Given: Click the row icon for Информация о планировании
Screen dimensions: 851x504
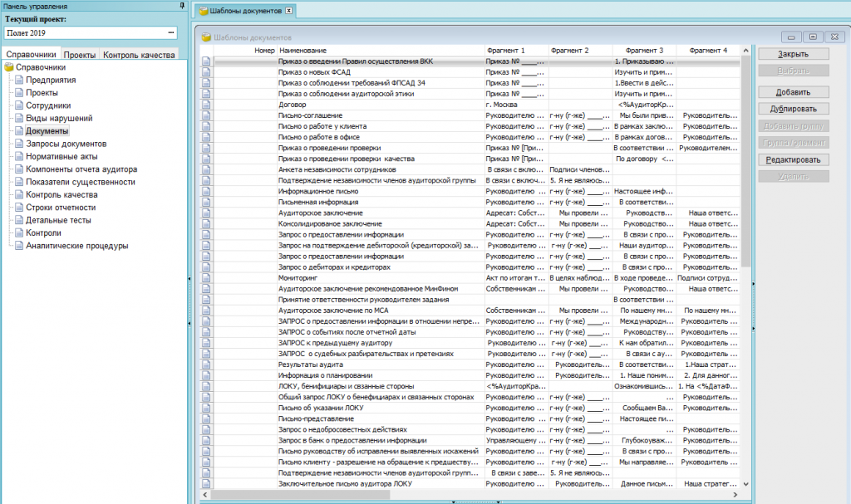Looking at the screenshot, I should click(x=206, y=375).
